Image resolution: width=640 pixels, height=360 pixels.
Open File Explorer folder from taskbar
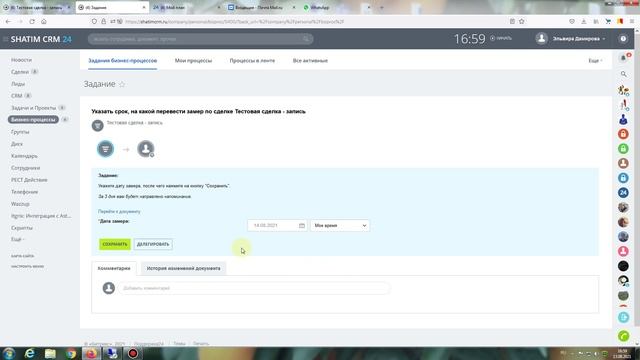coord(50,353)
